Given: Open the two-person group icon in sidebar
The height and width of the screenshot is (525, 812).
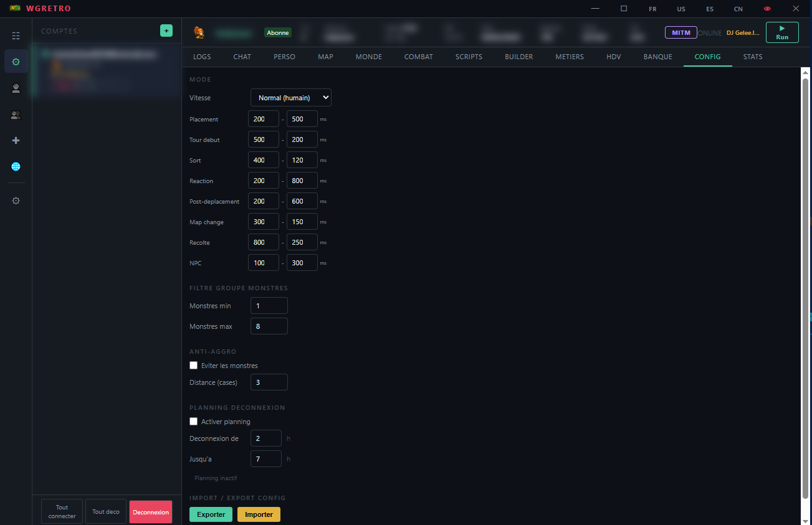Looking at the screenshot, I should click(x=16, y=115).
